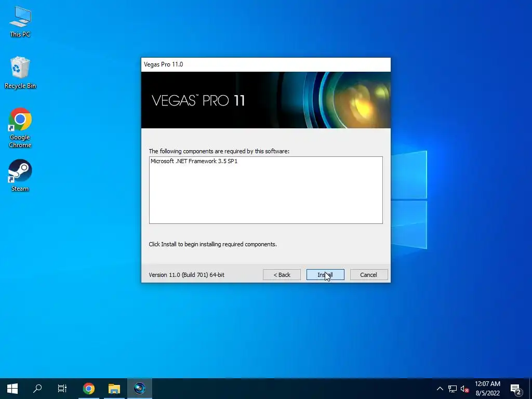The width and height of the screenshot is (532, 399).
Task: Click the Version 11.0 (Build 701) 64-bit text
Action: 187,275
